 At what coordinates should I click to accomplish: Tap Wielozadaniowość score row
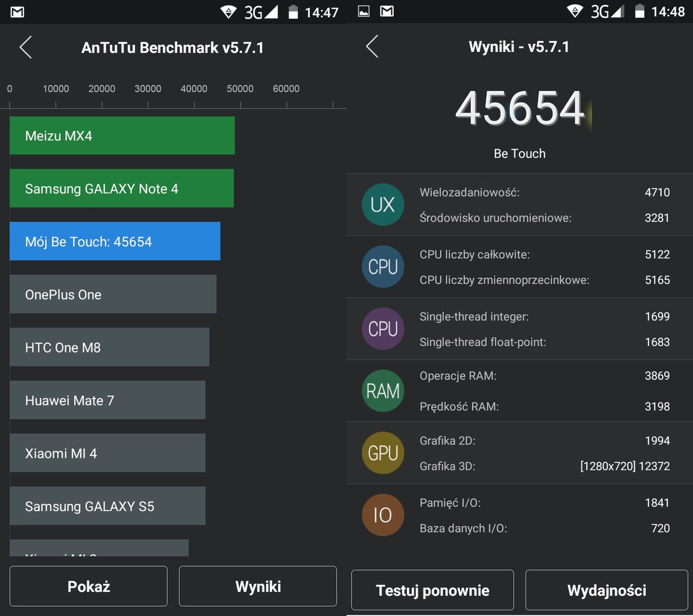pyautogui.click(x=545, y=192)
